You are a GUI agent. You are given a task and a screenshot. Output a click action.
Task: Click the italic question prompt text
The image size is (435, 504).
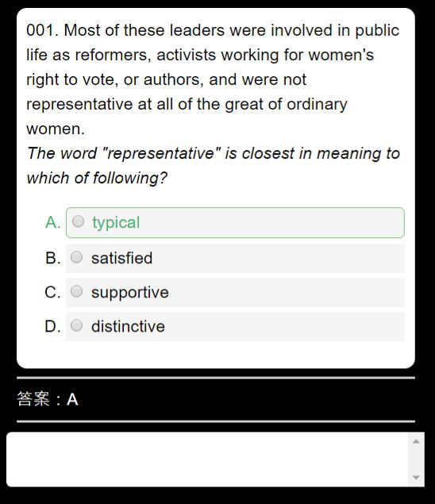[214, 166]
